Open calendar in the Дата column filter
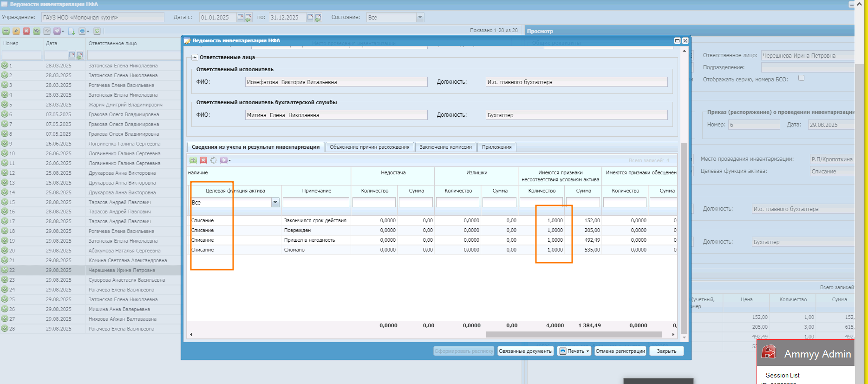 (x=72, y=55)
